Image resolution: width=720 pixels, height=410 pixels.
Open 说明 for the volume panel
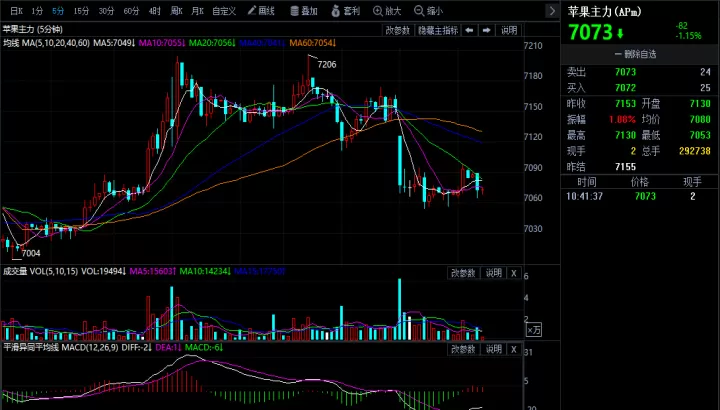point(494,273)
